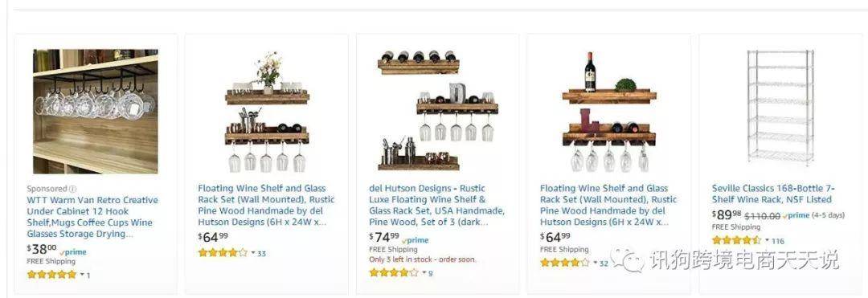This screenshot has height=298, width=868.
Task: Expand the rating breakdown arrow beside 33 reviews
Action: (253, 253)
